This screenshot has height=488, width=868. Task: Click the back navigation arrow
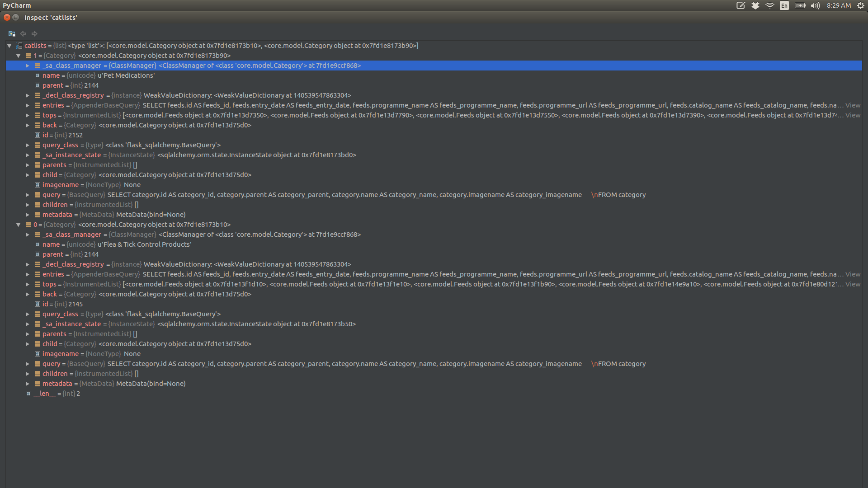pyautogui.click(x=23, y=33)
